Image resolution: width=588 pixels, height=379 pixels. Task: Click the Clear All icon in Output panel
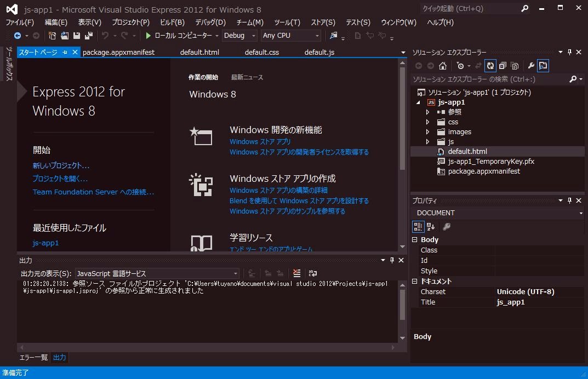pos(296,273)
